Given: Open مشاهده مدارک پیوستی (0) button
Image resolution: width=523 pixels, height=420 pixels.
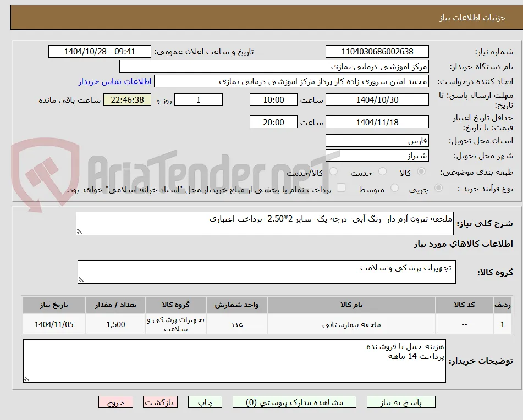Looking at the screenshot, I should (x=294, y=402).
